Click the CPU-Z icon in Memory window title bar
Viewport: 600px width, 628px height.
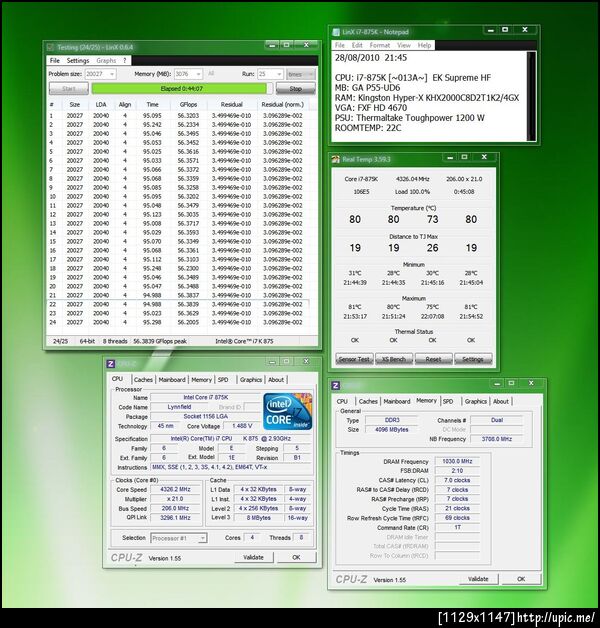point(336,385)
